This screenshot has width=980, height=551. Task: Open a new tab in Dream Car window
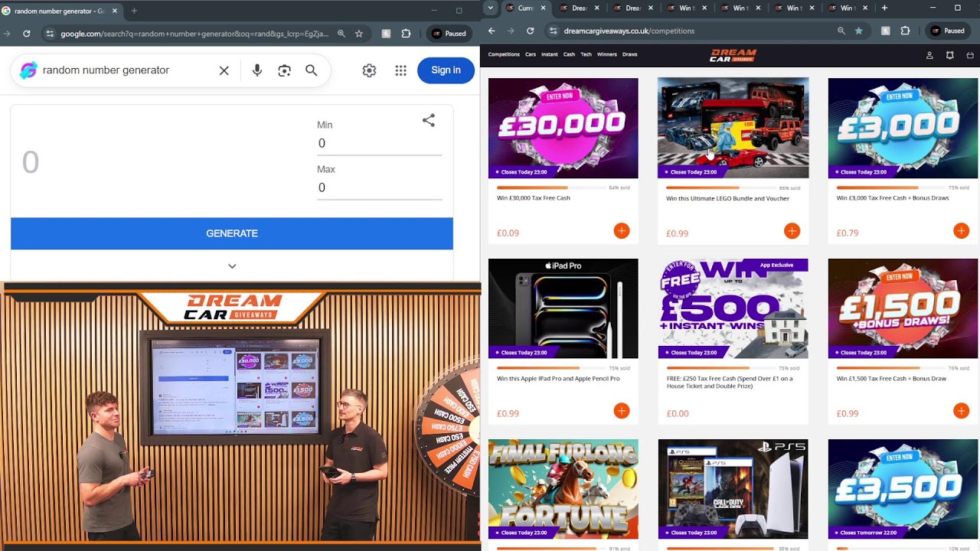884,8
